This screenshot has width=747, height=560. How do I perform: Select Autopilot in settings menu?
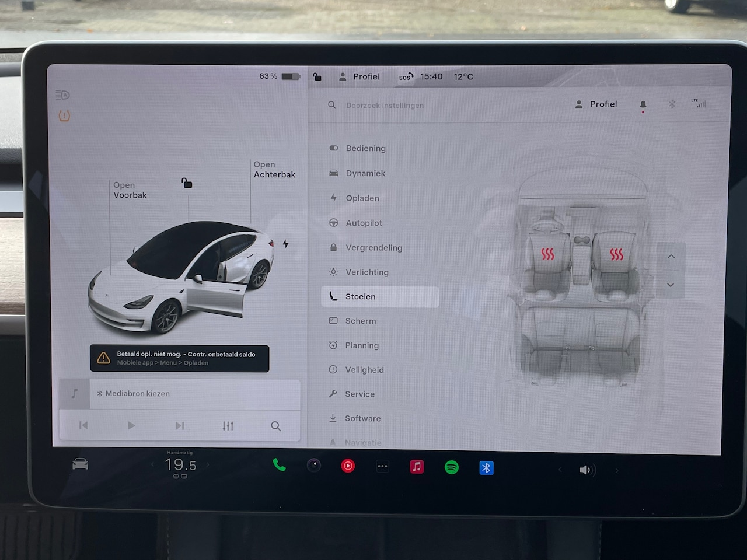tap(364, 223)
